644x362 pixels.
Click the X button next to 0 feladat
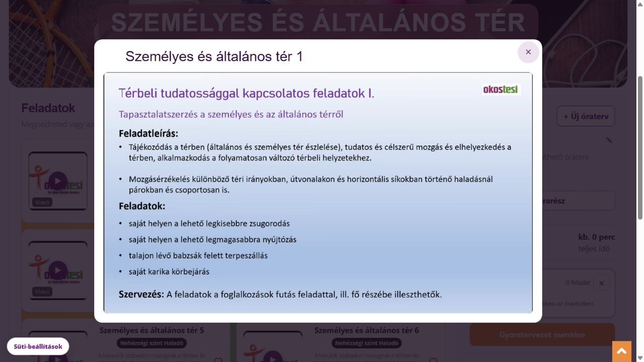click(601, 283)
